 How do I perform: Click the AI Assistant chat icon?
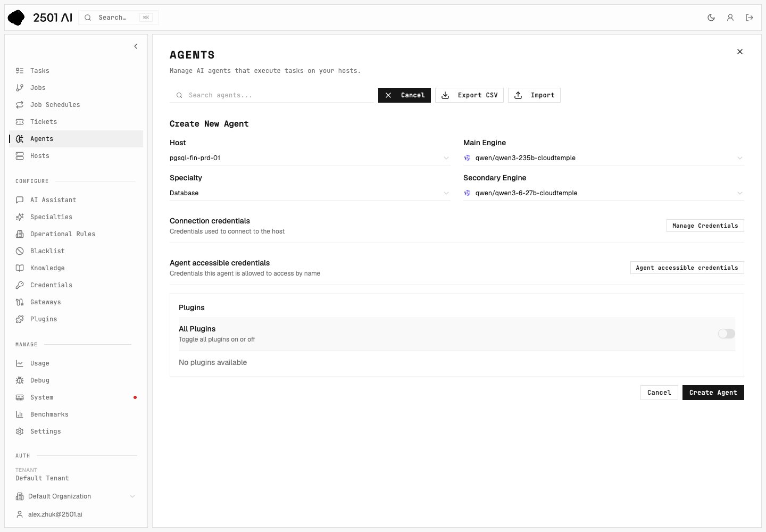point(20,200)
